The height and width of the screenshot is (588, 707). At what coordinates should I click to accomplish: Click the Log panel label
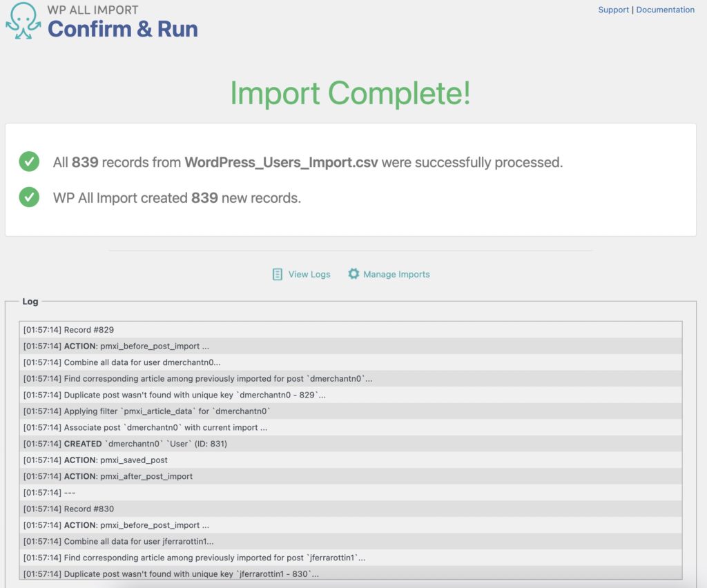click(x=30, y=302)
